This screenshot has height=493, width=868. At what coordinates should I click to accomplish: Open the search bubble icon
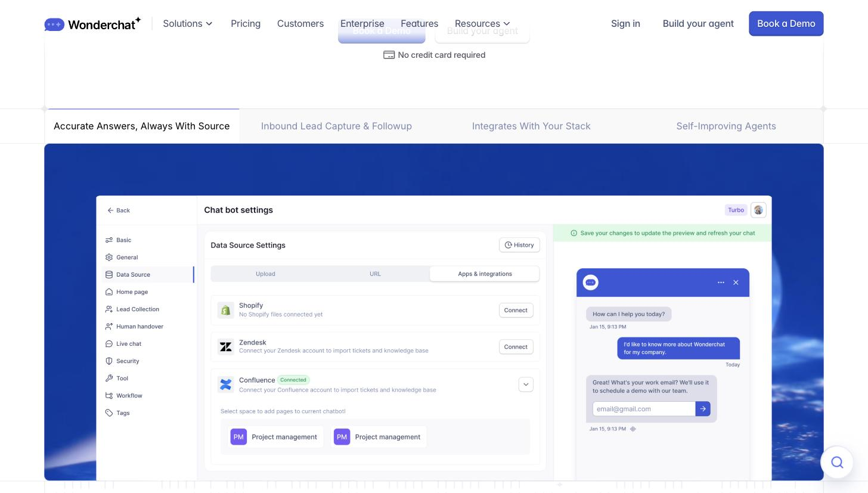click(x=837, y=462)
